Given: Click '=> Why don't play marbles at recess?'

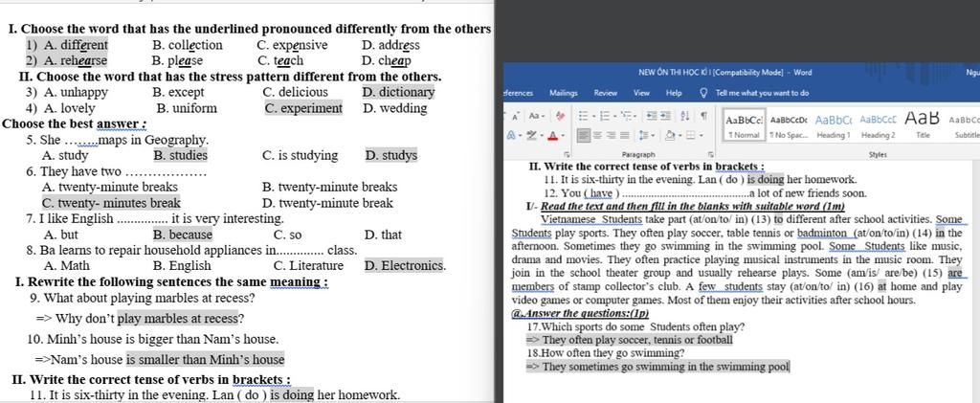Looking at the screenshot, I should click(x=140, y=319).
